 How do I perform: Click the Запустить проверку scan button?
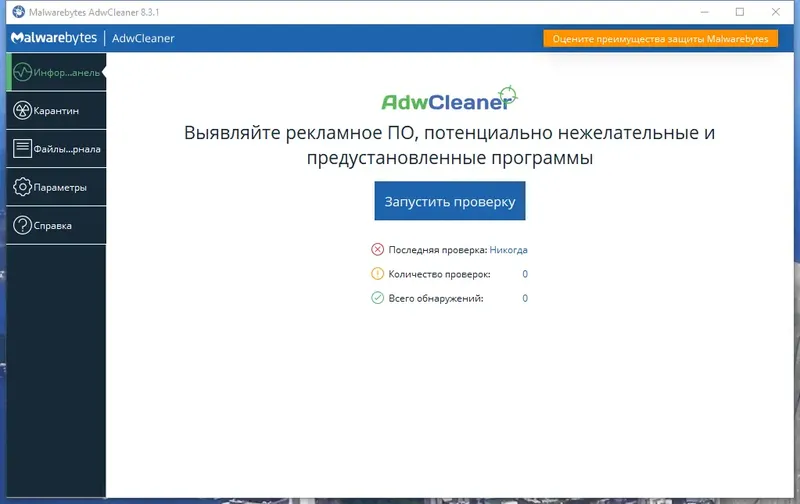coord(449,201)
